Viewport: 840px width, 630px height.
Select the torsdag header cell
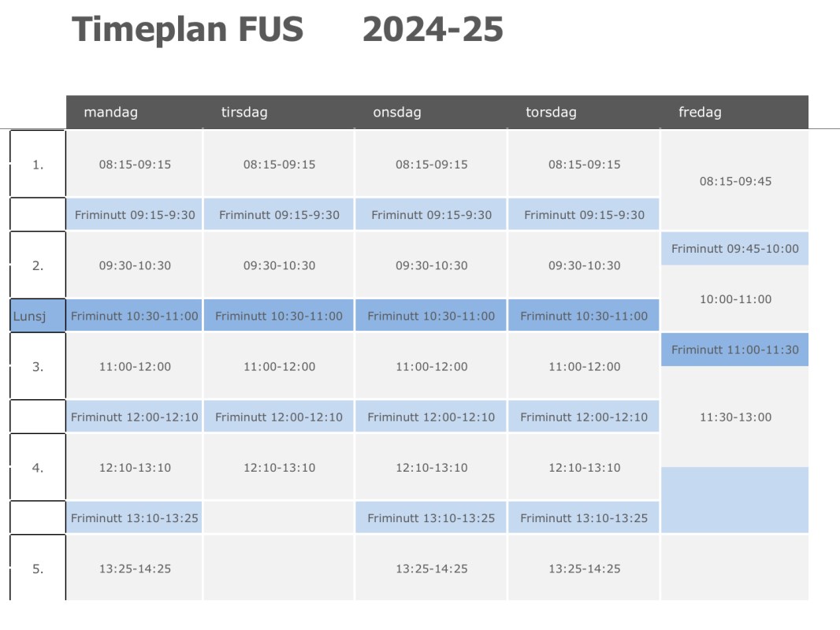[x=583, y=112]
